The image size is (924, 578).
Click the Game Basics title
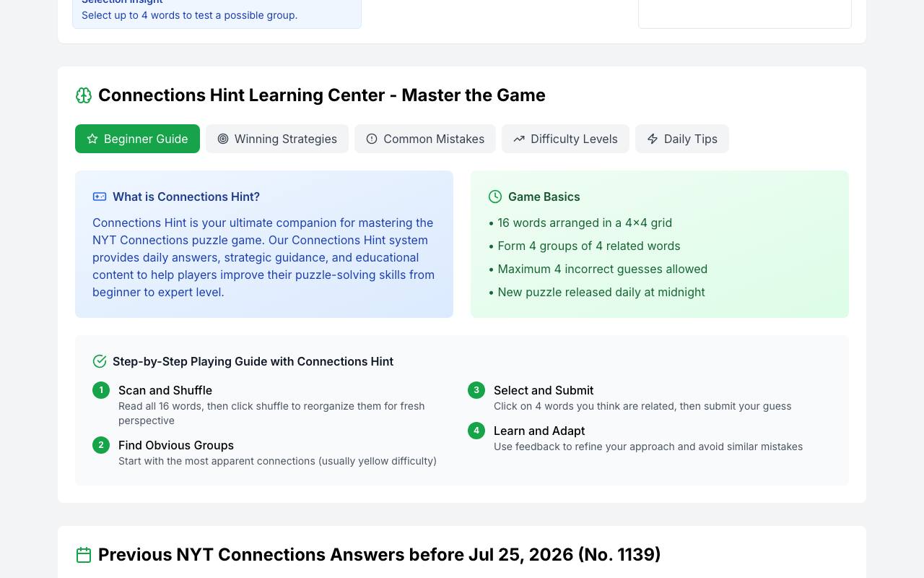pyautogui.click(x=544, y=197)
